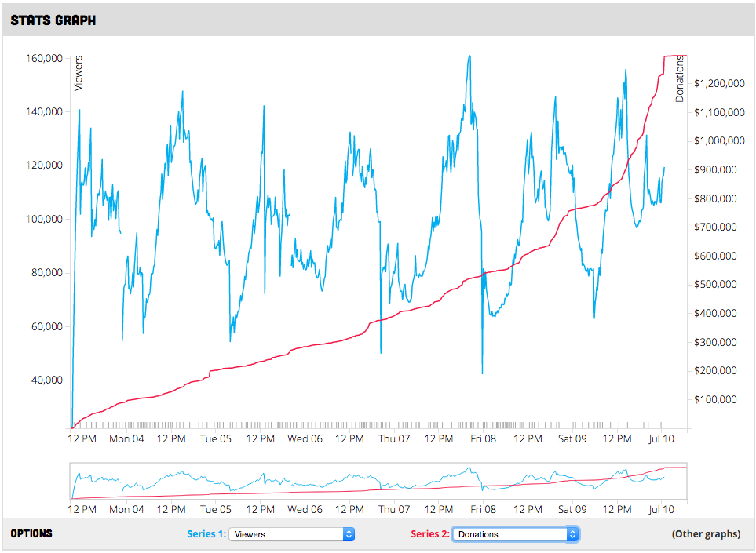Open the Series 2 Donations dropdown
This screenshot has height=553, width=756.
pos(516,534)
